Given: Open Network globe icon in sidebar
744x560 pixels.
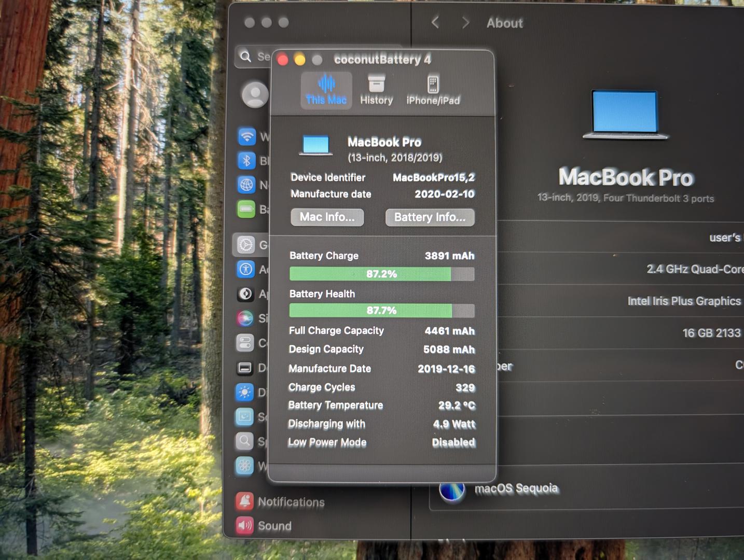Looking at the screenshot, I should (247, 185).
